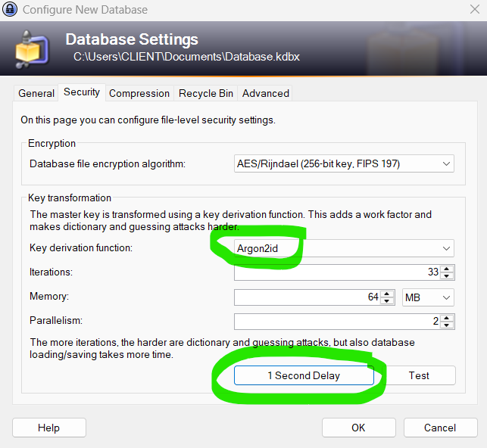
Task: Increase the Memory value with up arrow
Action: [x=388, y=294]
